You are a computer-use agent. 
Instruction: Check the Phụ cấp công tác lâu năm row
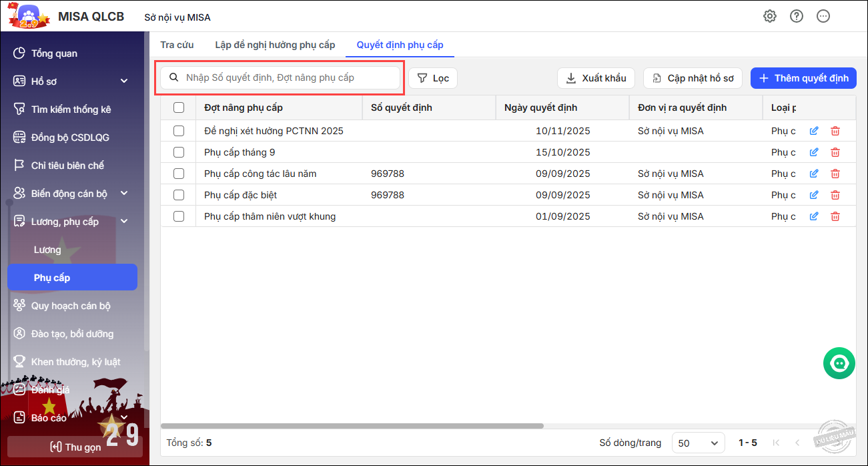pyautogui.click(x=179, y=174)
